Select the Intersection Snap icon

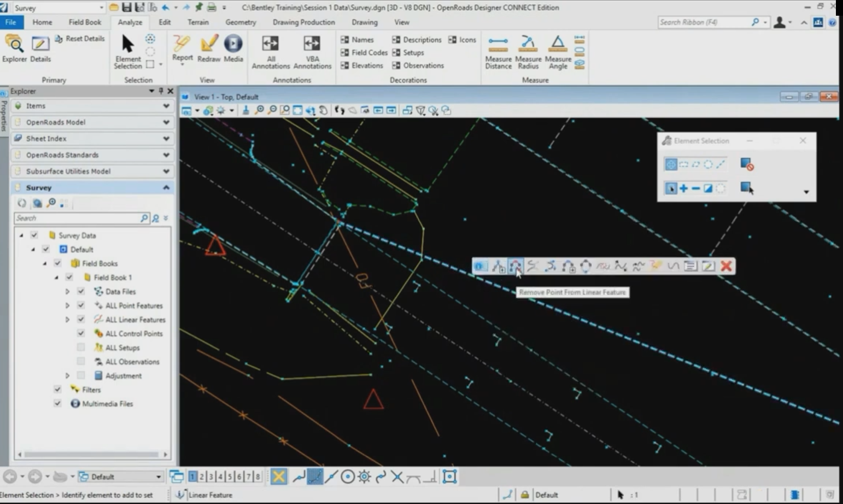click(x=397, y=477)
